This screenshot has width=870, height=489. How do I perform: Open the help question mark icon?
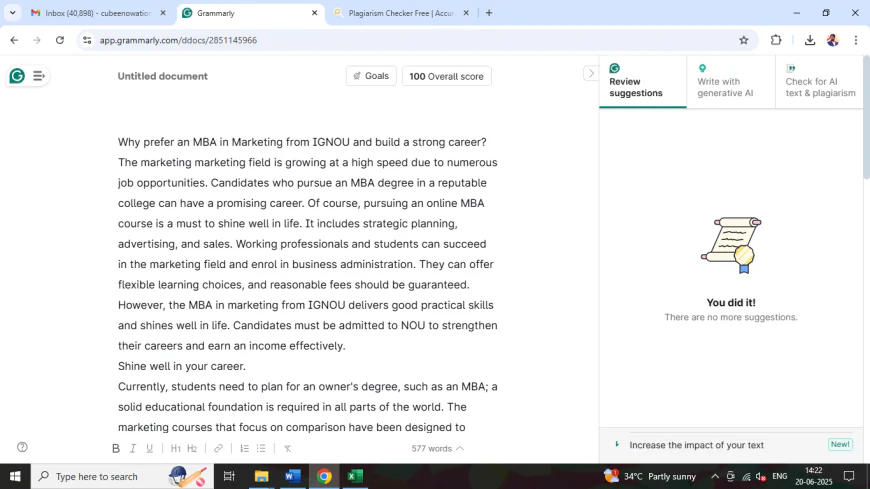(22, 447)
